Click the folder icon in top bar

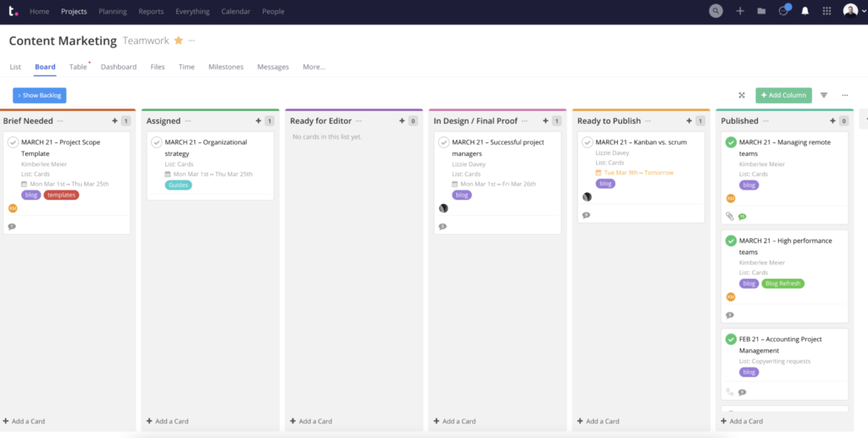pos(761,11)
